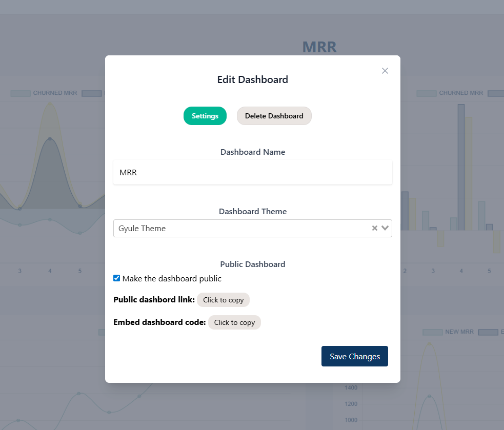The width and height of the screenshot is (504, 430).
Task: Clear the selected Gyule Theme
Action: click(375, 228)
